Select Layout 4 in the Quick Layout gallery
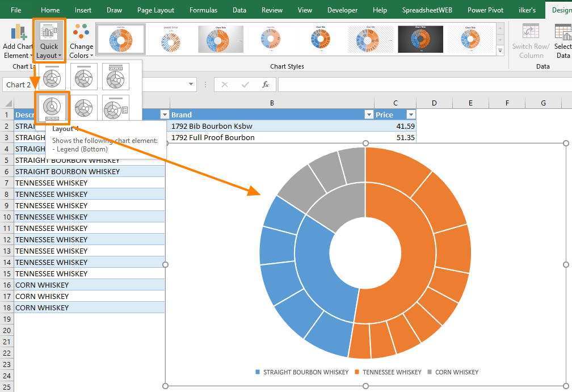 (x=52, y=108)
